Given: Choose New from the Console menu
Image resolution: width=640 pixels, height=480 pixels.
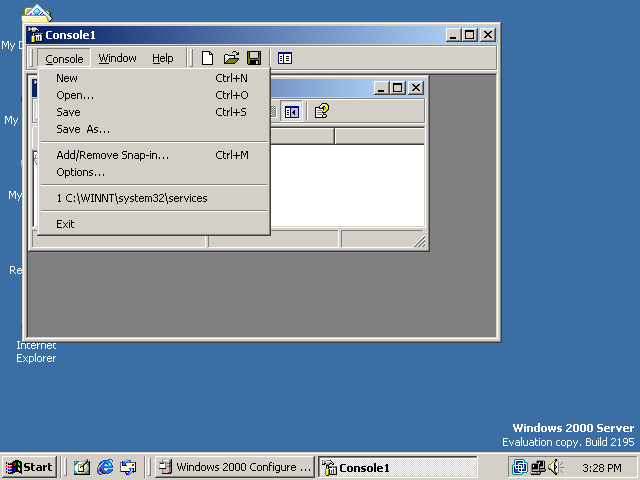Looking at the screenshot, I should point(154,78).
